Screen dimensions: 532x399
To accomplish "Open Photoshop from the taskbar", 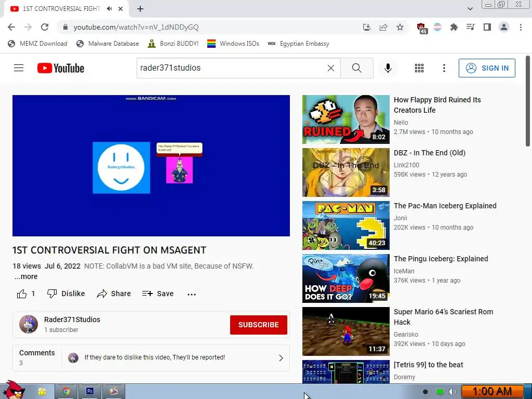I will coord(90,392).
